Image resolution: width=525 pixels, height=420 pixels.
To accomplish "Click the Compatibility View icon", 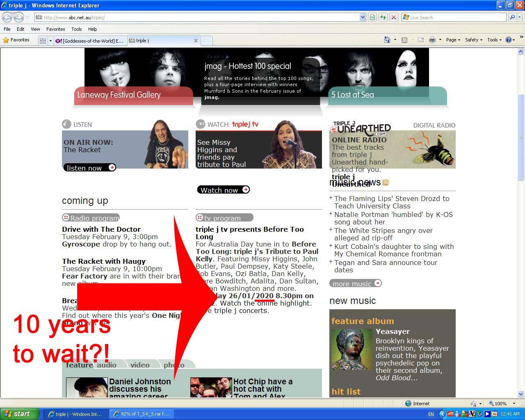I will 372,17.
